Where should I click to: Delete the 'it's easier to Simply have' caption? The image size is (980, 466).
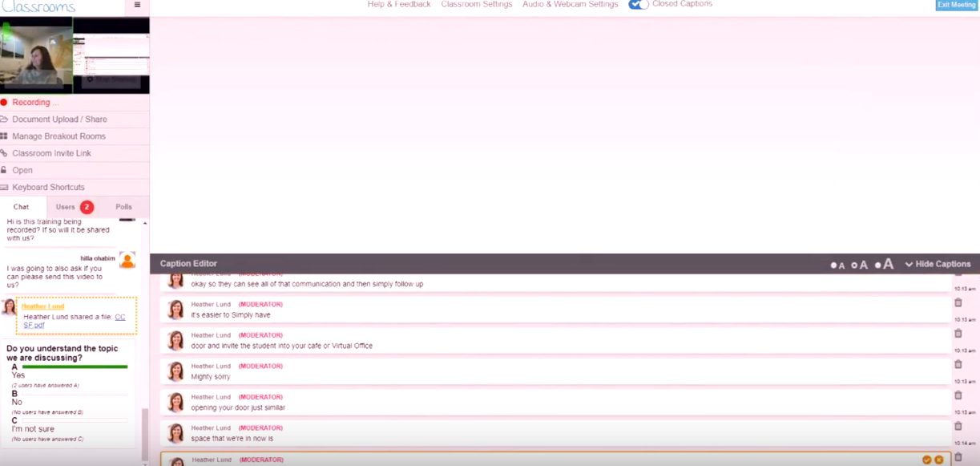pos(958,302)
